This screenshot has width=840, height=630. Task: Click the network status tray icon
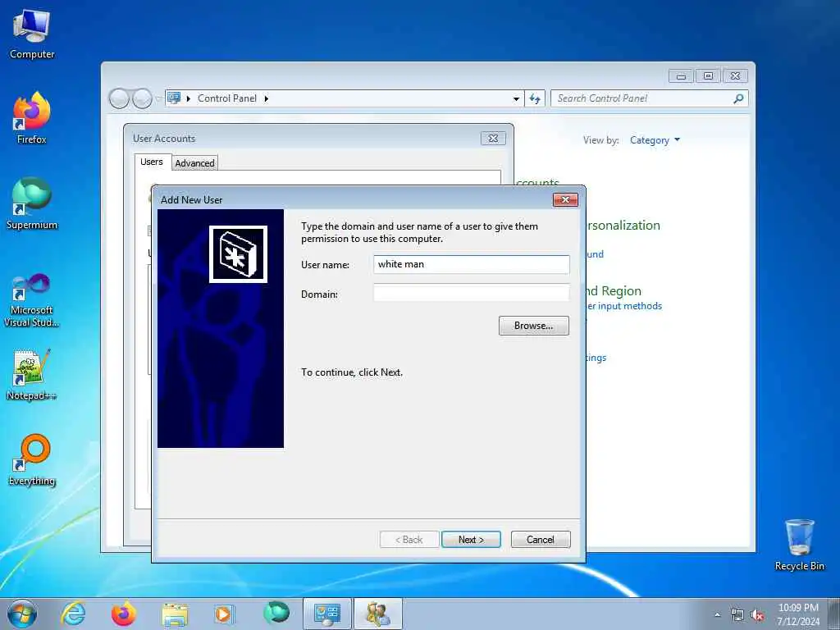click(737, 615)
